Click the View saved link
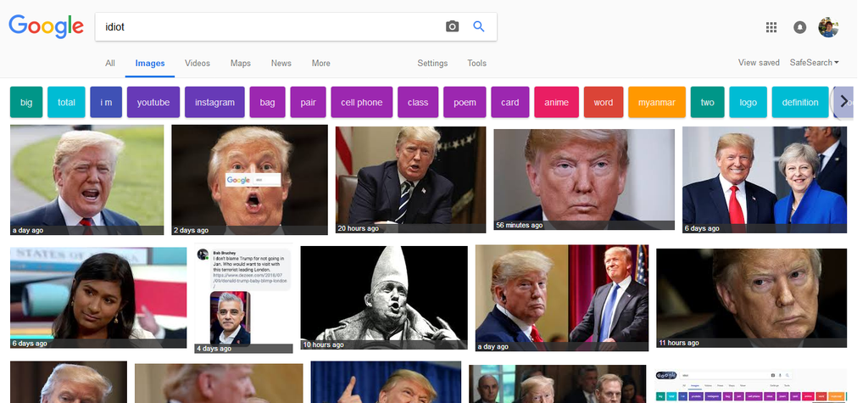 pyautogui.click(x=759, y=63)
